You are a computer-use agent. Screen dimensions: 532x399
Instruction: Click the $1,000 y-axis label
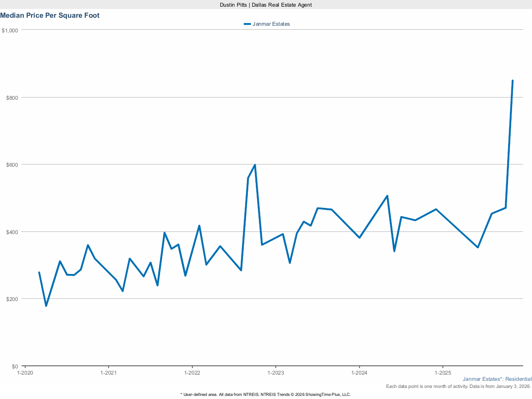(x=9, y=30)
